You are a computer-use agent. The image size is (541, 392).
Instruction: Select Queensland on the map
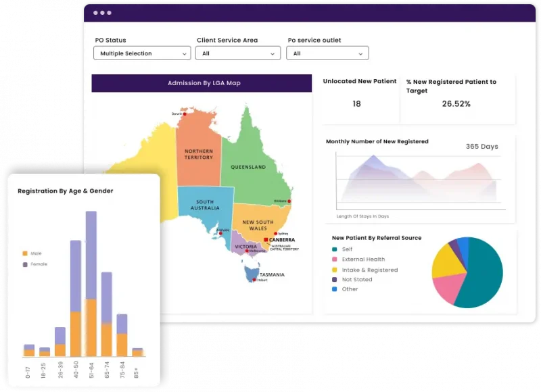[x=248, y=162]
